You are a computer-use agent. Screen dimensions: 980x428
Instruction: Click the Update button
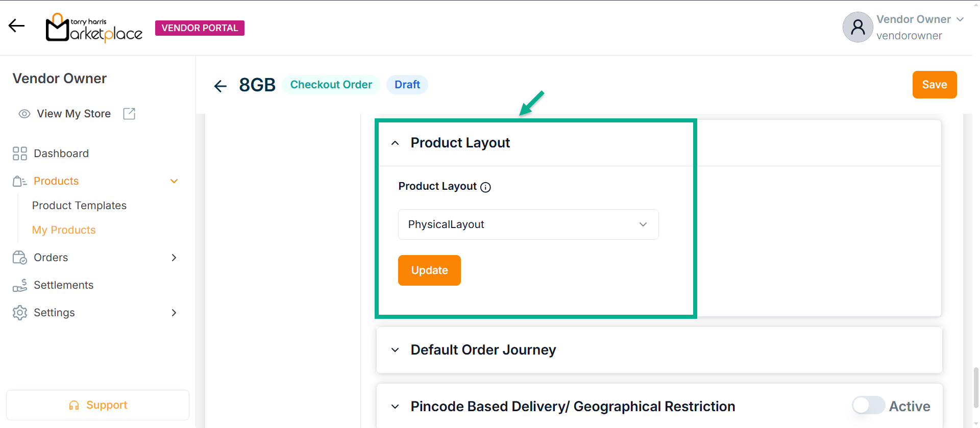click(429, 270)
